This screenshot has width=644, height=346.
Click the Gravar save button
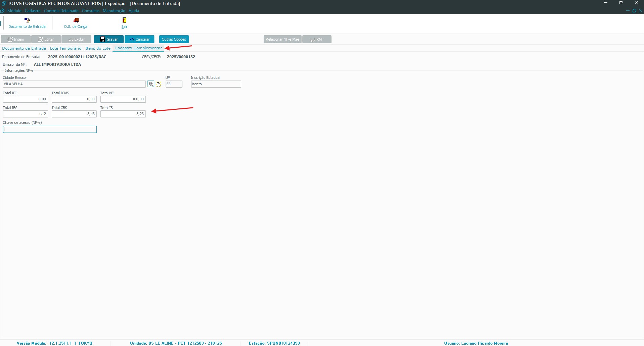(x=109, y=39)
